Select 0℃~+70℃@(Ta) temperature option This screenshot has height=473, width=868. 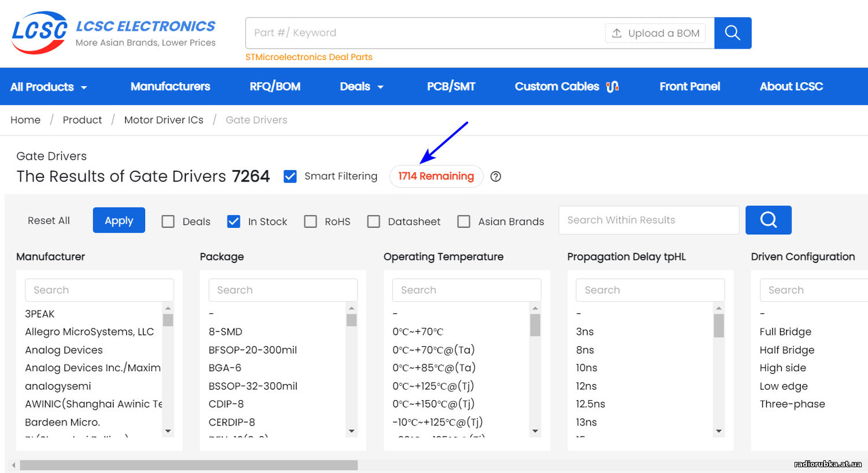(433, 350)
